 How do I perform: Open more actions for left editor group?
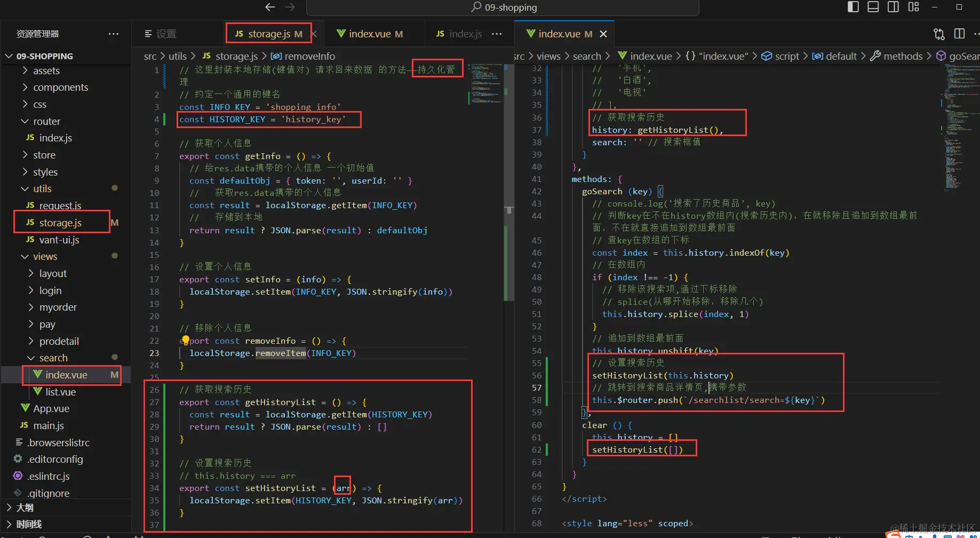(x=497, y=34)
